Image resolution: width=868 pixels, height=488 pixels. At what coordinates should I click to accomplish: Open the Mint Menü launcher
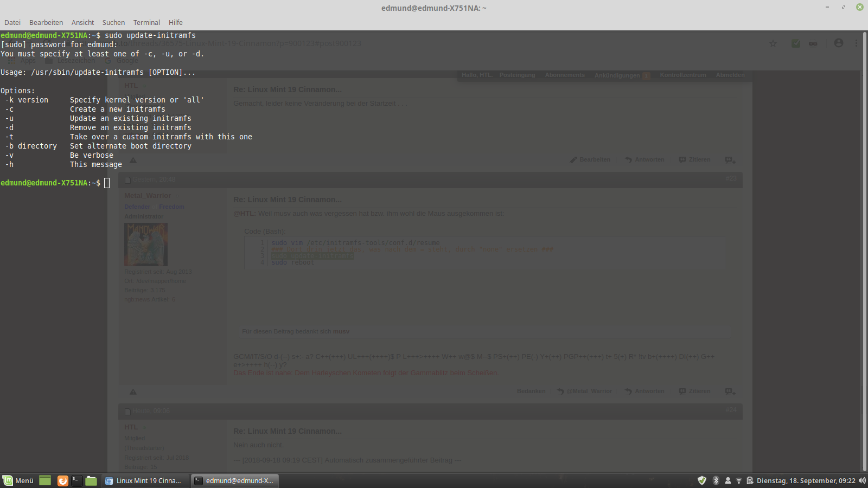(18, 480)
